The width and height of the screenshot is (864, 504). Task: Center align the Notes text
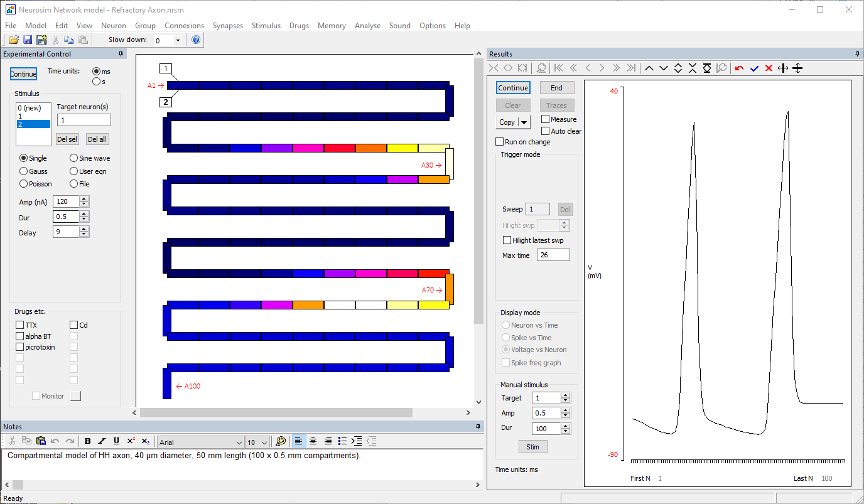pyautogui.click(x=313, y=441)
